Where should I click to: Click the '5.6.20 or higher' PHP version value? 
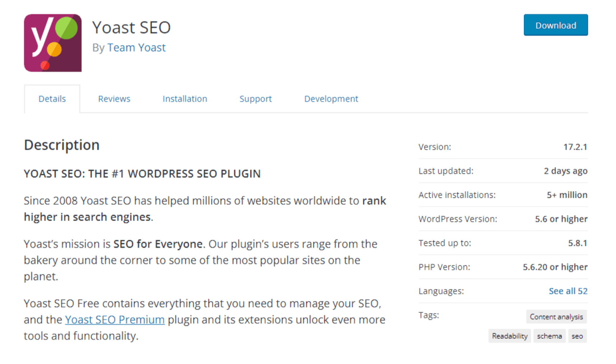[555, 267]
